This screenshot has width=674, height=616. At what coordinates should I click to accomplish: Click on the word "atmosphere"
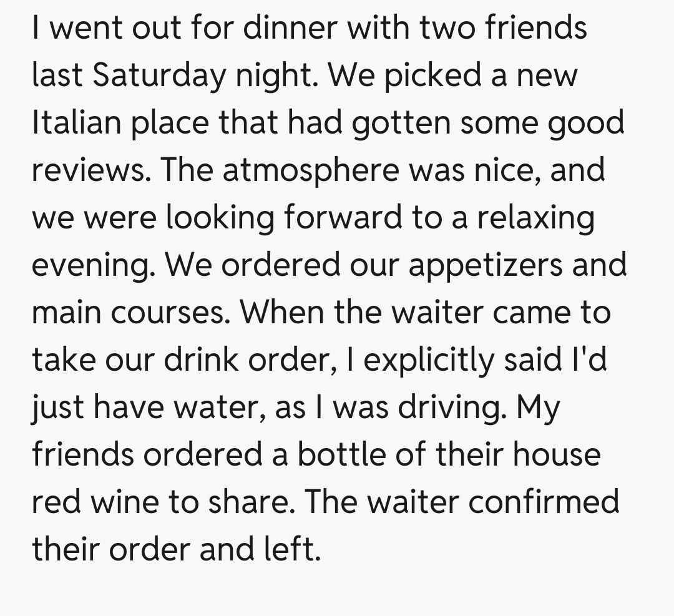tap(310, 171)
